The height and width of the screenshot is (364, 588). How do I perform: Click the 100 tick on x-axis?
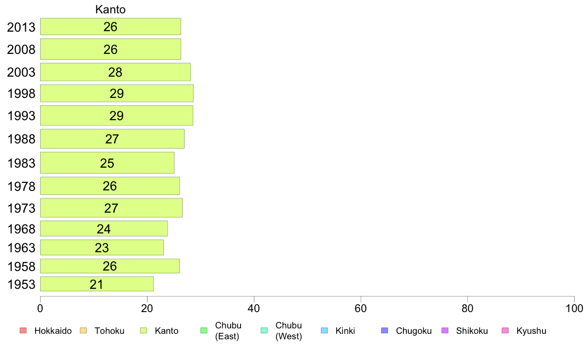pyautogui.click(x=574, y=308)
